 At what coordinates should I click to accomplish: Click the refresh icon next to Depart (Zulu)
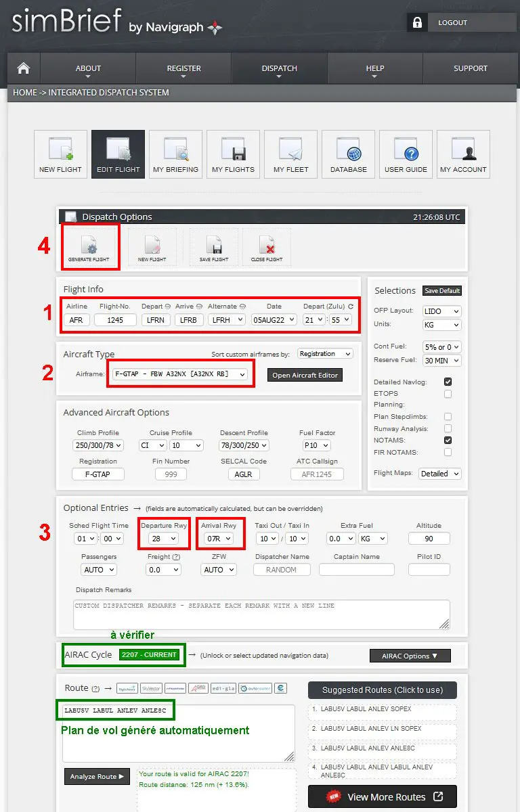pyautogui.click(x=351, y=307)
